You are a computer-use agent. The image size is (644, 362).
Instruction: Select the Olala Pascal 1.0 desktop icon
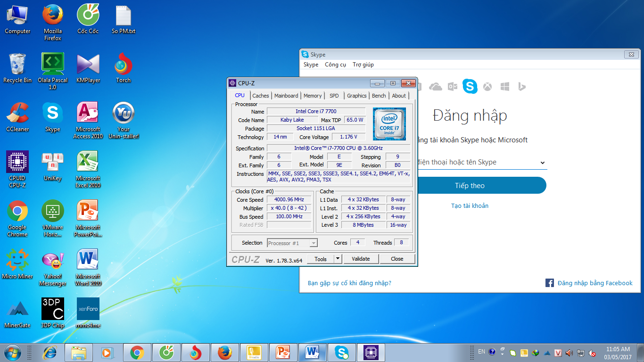tap(53, 71)
